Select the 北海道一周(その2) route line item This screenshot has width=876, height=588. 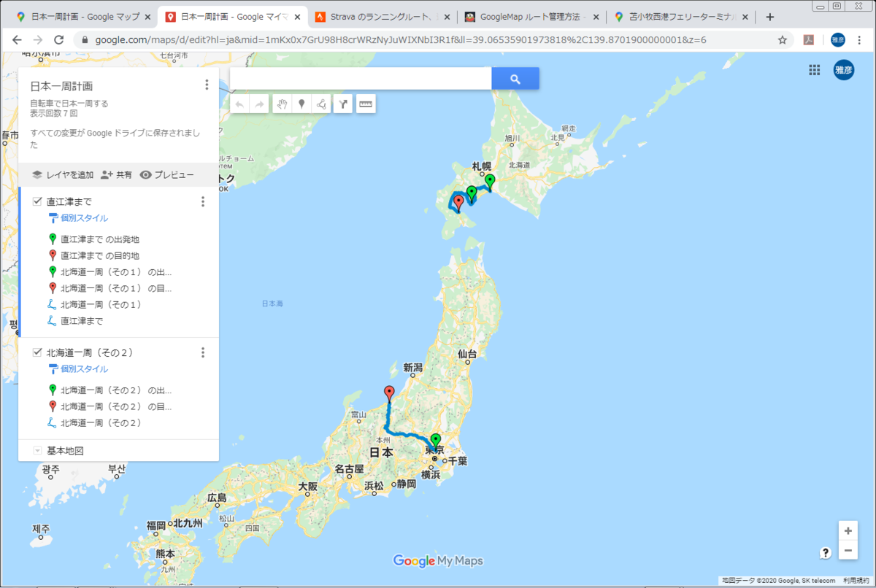click(101, 422)
